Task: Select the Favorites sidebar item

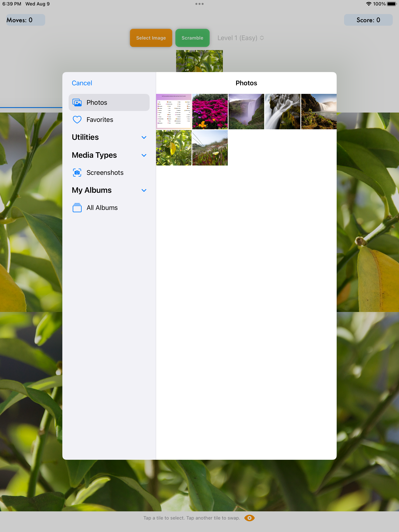Action: pyautogui.click(x=109, y=120)
